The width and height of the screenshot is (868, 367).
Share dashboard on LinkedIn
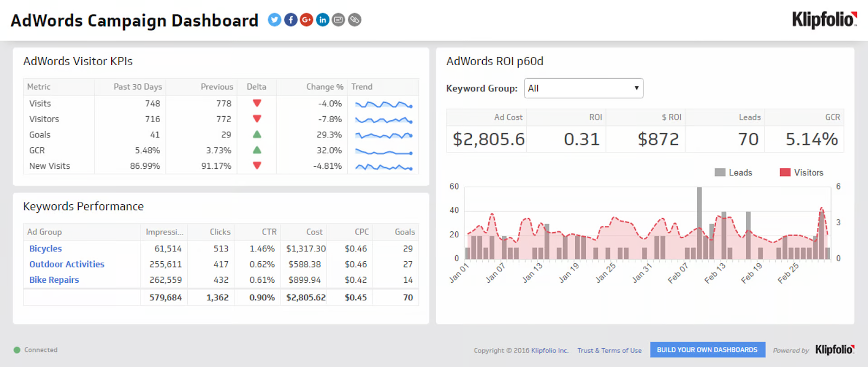coord(323,20)
